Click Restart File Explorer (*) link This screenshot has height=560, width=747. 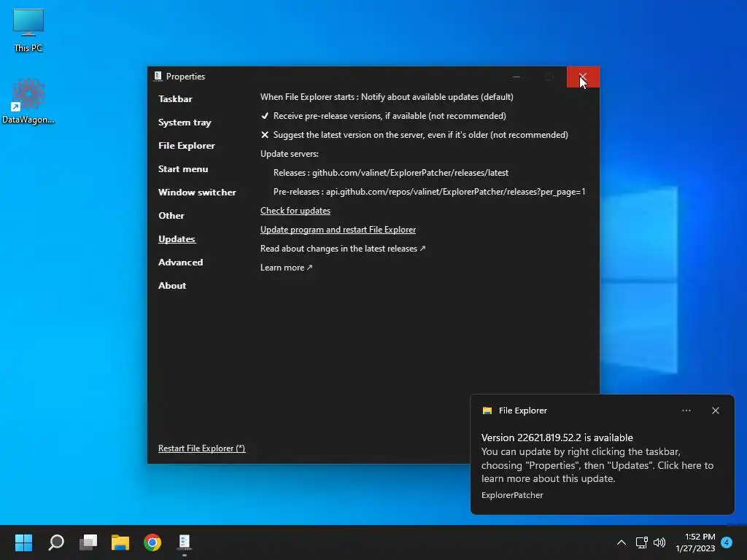[x=201, y=448]
